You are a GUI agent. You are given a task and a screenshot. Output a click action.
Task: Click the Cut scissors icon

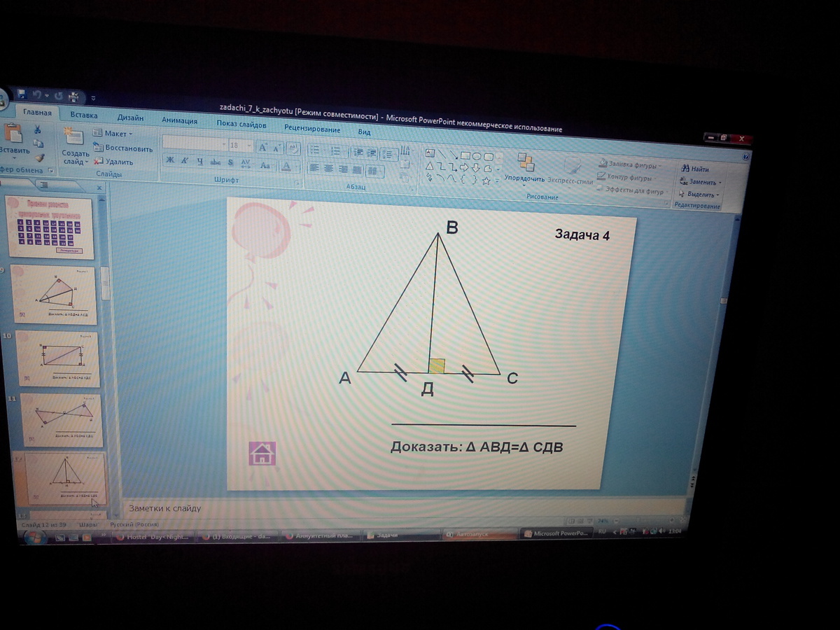pyautogui.click(x=38, y=129)
